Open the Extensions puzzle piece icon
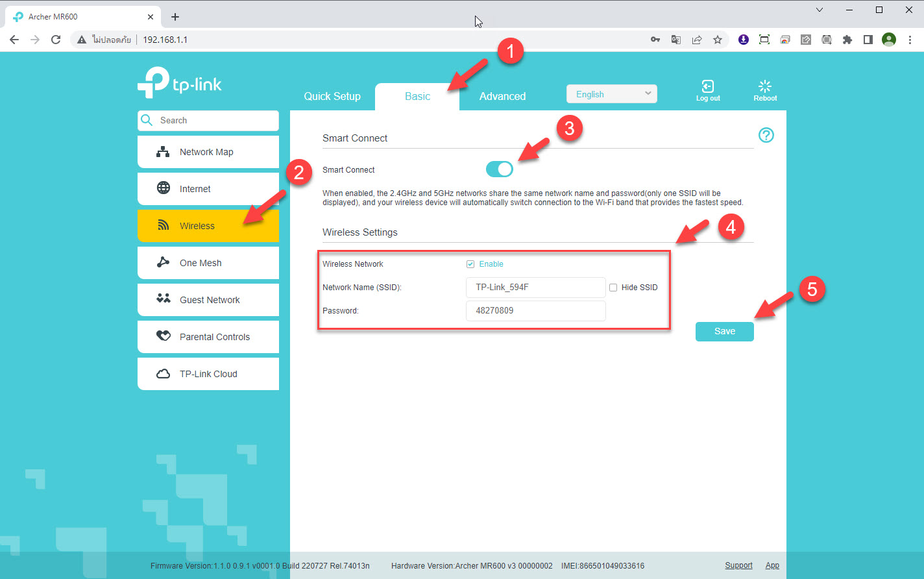Viewport: 924px width, 579px height. pyautogui.click(x=847, y=40)
